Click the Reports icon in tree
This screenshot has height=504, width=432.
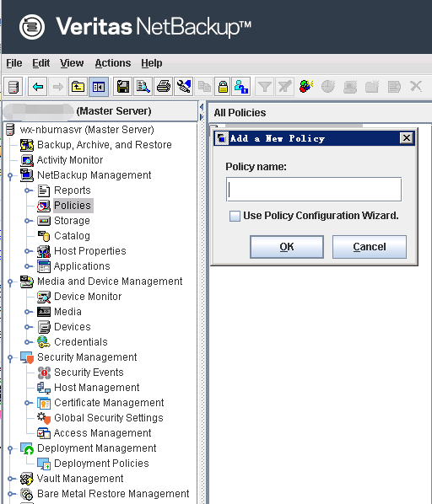click(x=44, y=190)
